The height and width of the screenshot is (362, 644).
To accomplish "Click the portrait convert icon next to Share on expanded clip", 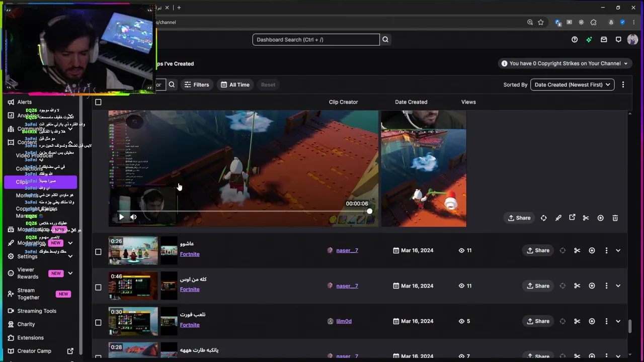I will 543,218.
